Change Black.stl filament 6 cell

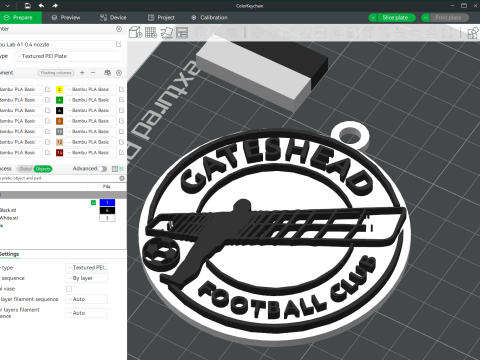[107, 210]
